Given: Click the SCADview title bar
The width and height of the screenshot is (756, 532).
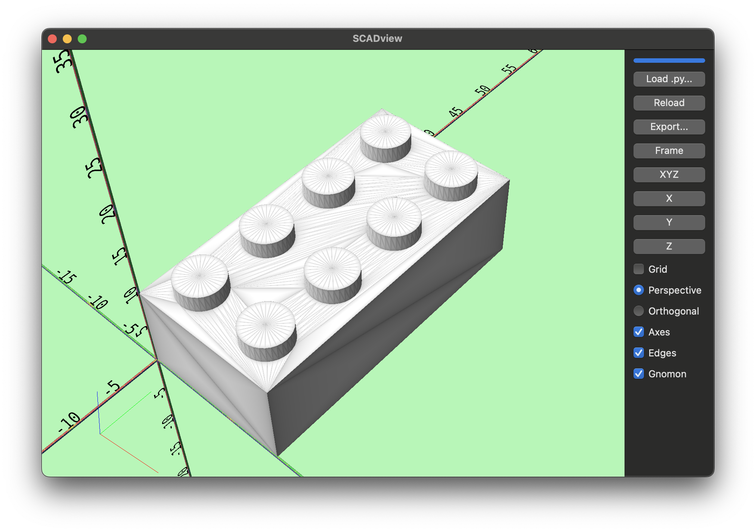Looking at the screenshot, I should pos(377,38).
